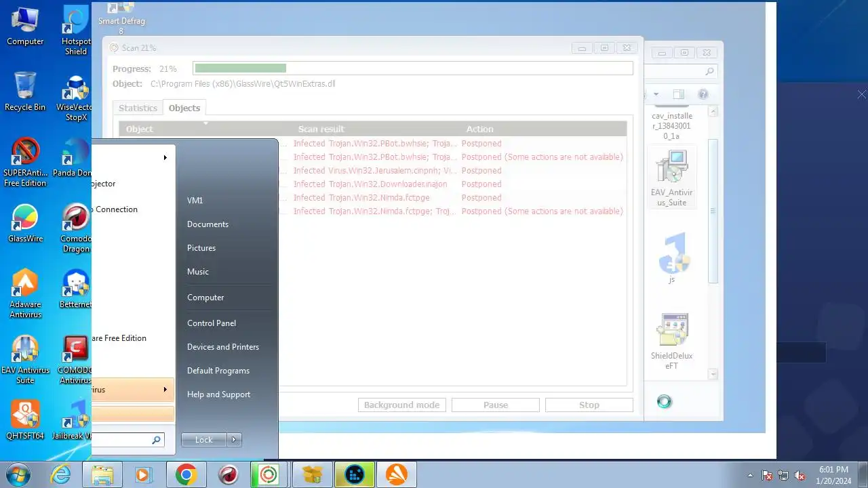Switch to the yellow box taskbar app

point(312,474)
